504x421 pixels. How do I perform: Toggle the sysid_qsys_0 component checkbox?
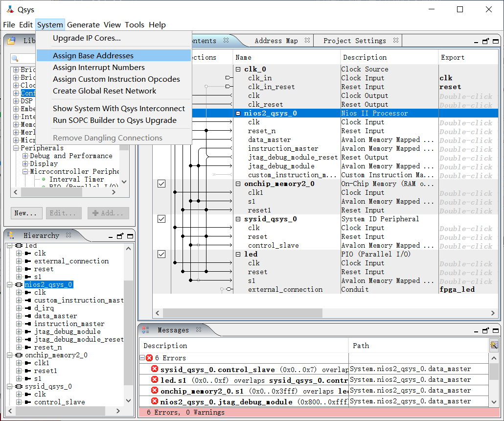pyautogui.click(x=161, y=219)
